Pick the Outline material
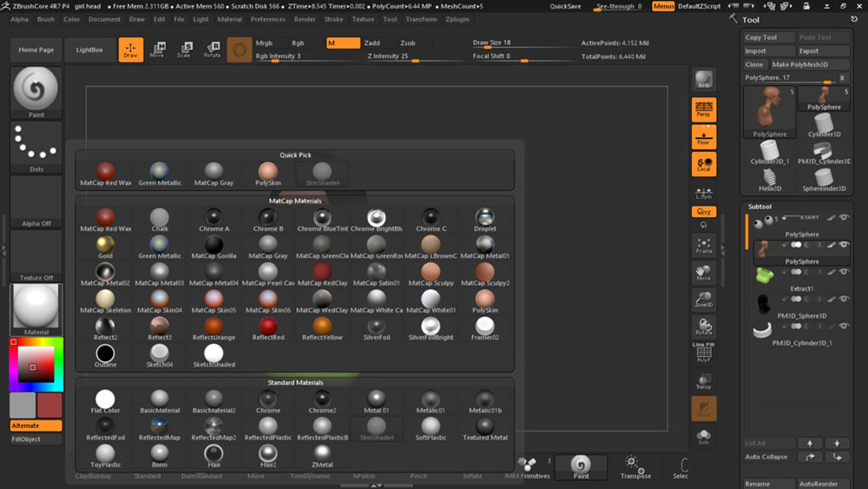Screen dimensions: 868x489 point(105,356)
